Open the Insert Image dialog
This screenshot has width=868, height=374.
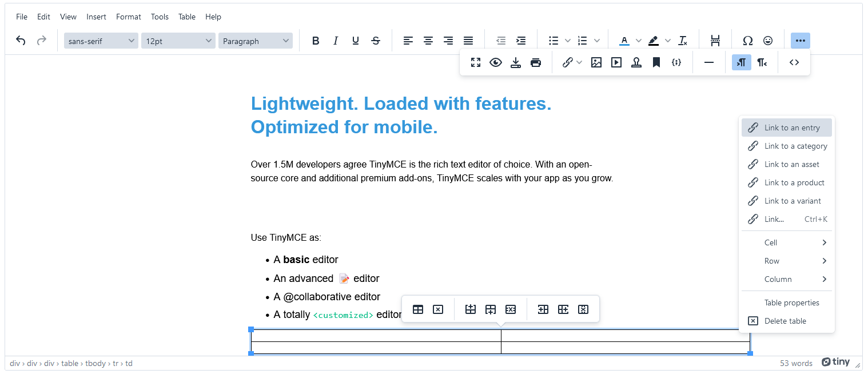click(x=596, y=62)
